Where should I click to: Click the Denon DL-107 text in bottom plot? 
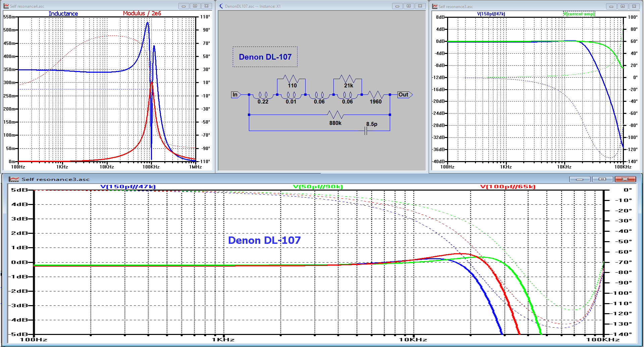pos(264,240)
